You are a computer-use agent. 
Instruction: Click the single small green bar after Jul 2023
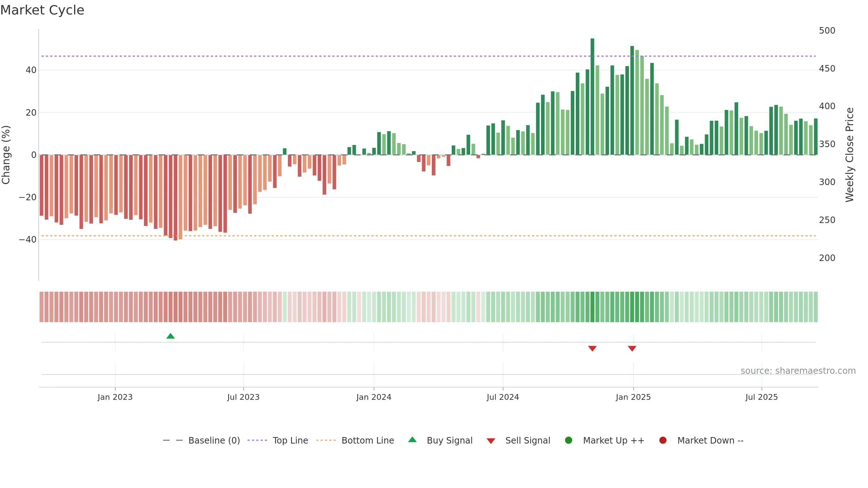click(x=285, y=151)
